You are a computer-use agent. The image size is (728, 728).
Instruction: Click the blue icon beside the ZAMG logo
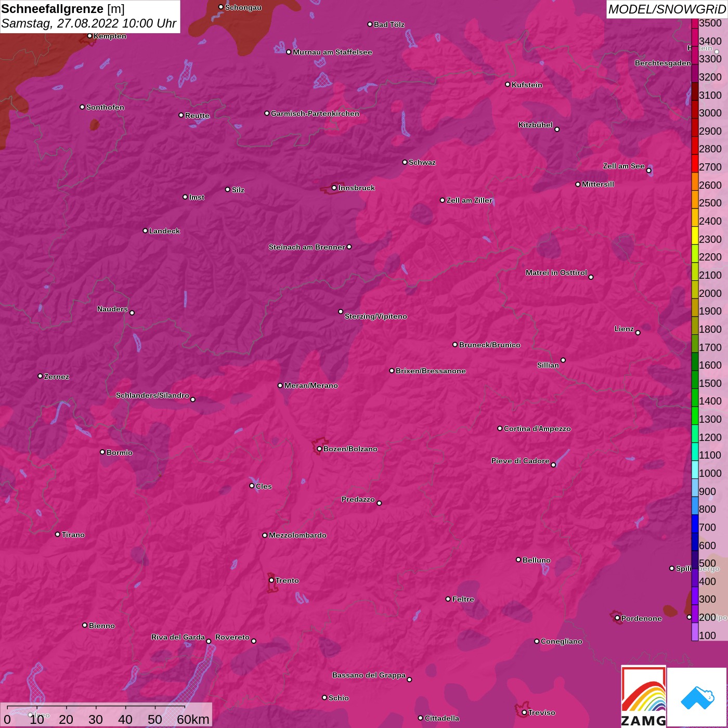[x=697, y=697]
